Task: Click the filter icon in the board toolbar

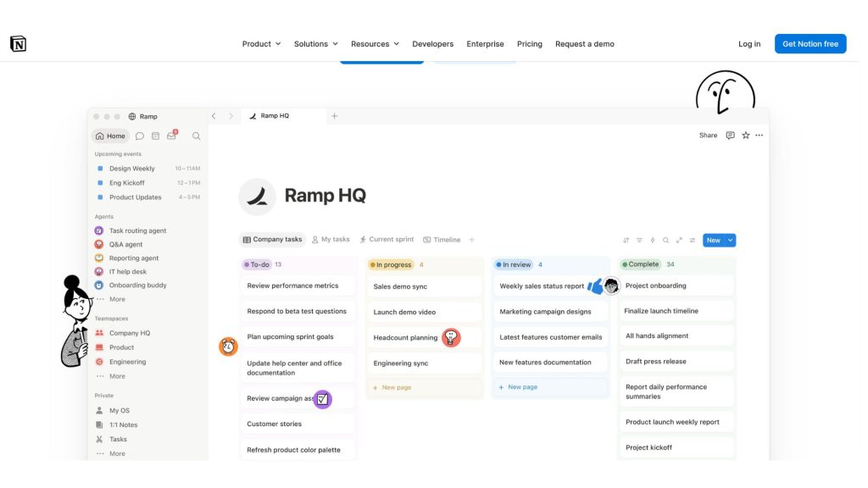Action: [639, 240]
